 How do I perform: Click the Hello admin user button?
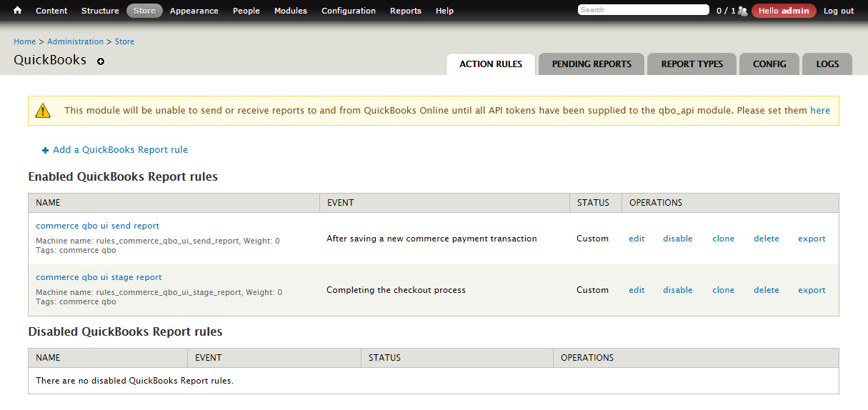[x=784, y=11]
